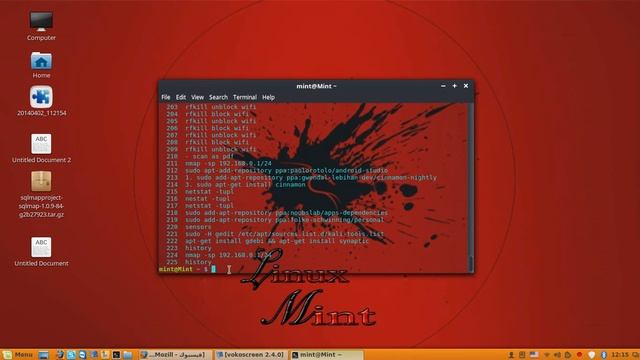Select the Untitled Document file icon
This screenshot has width=640, height=360.
coord(41,247)
